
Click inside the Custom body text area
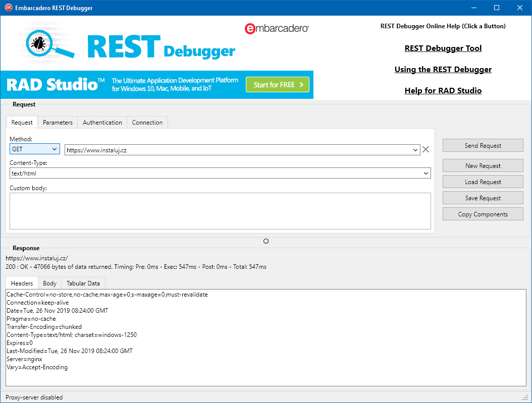(220, 211)
